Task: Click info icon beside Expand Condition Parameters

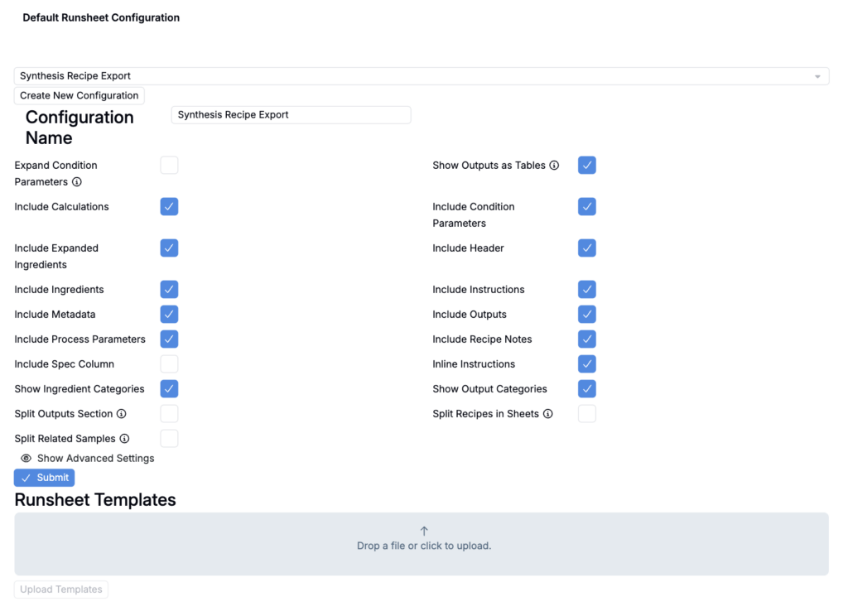Action: point(77,182)
